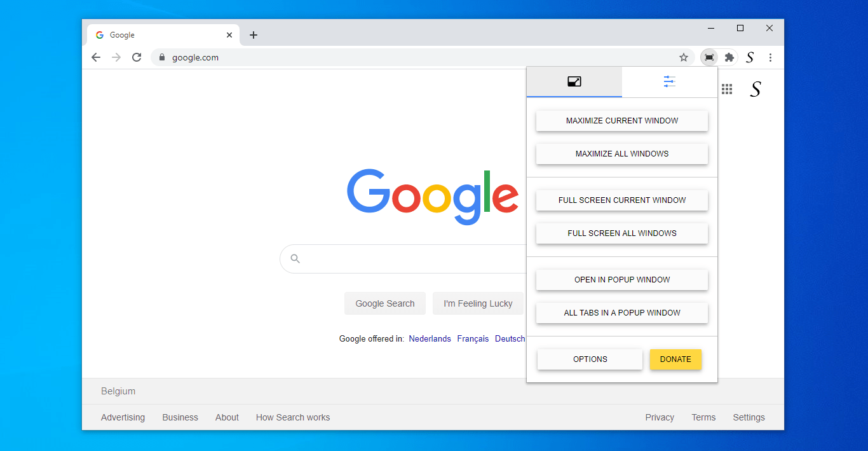The height and width of the screenshot is (451, 868).
Task: Open a new tab with plus button
Action: pyautogui.click(x=254, y=35)
